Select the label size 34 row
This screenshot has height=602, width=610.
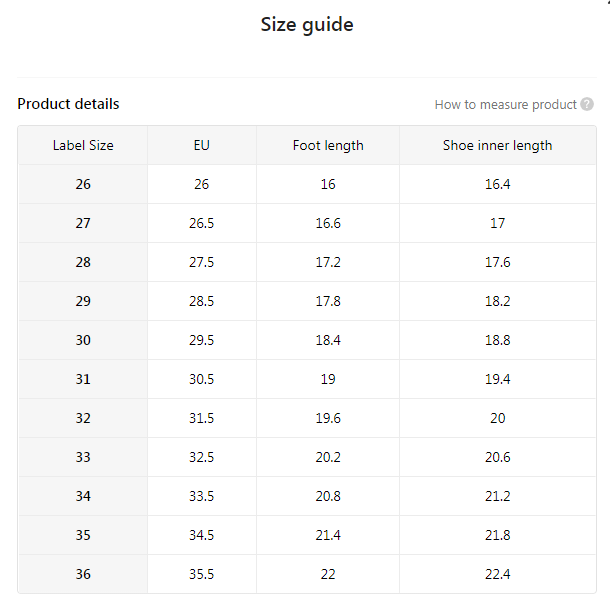click(83, 496)
